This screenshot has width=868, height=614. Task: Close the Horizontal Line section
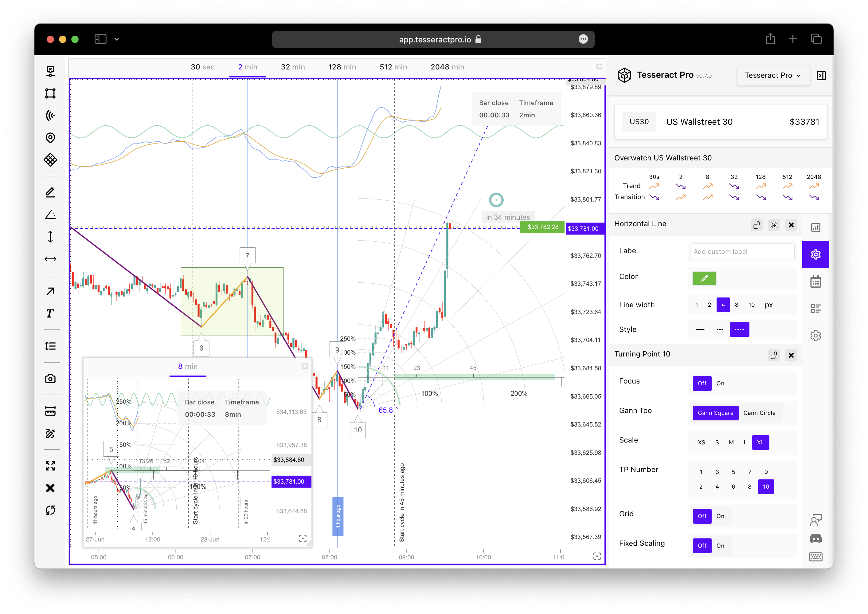(x=791, y=225)
